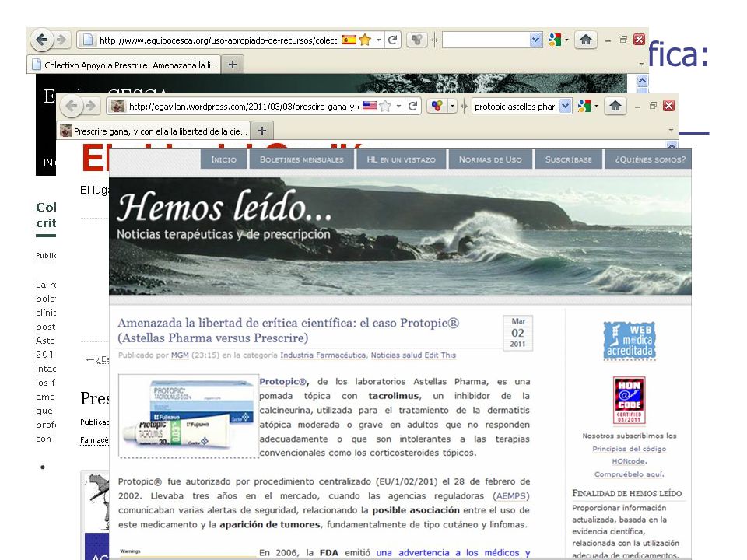Expand Google engine dropdown in egavilan window

[x=596, y=106]
